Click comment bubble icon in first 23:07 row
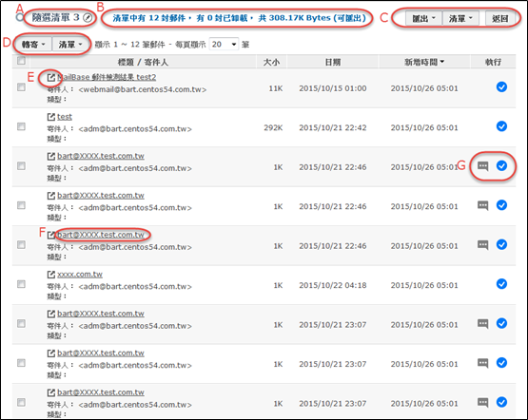The height and width of the screenshot is (420, 528). [x=483, y=323]
